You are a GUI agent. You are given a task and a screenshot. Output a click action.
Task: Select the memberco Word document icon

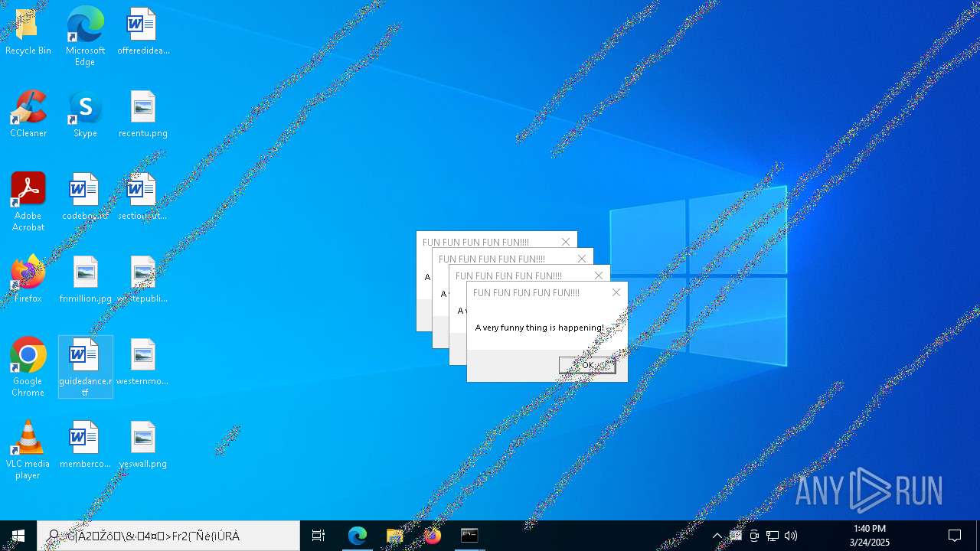pyautogui.click(x=85, y=445)
